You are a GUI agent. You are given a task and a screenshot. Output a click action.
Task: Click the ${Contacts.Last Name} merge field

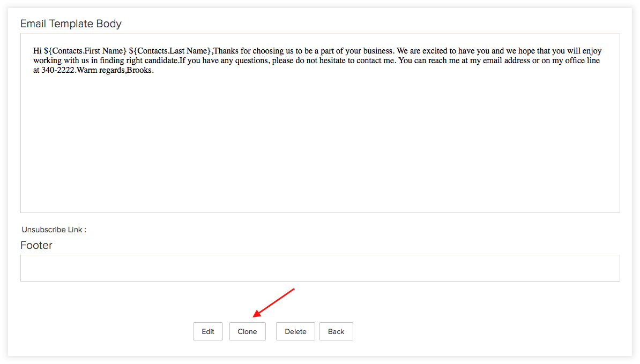click(170, 51)
